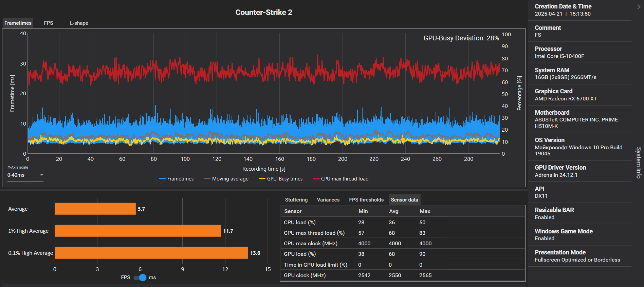Viewport: 644px width, 287px height.
Task: Click the date '2025-04-21 | 15:13:50'
Action: coord(563,14)
